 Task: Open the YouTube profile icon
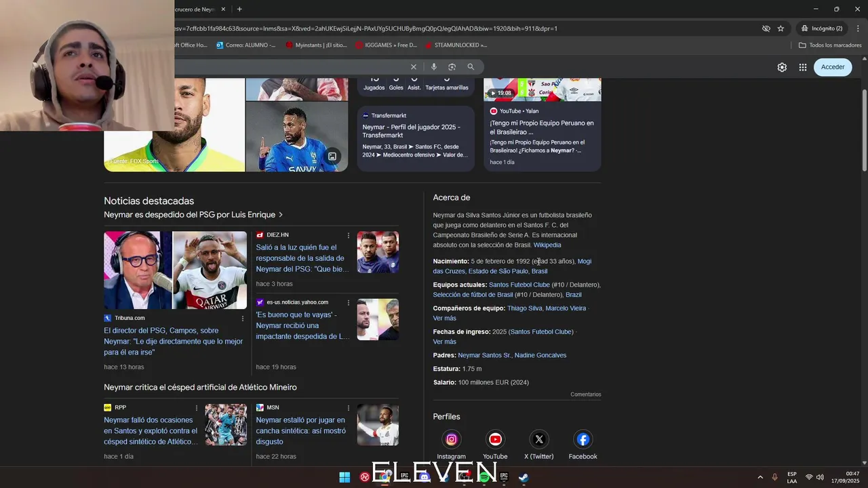coord(495,439)
